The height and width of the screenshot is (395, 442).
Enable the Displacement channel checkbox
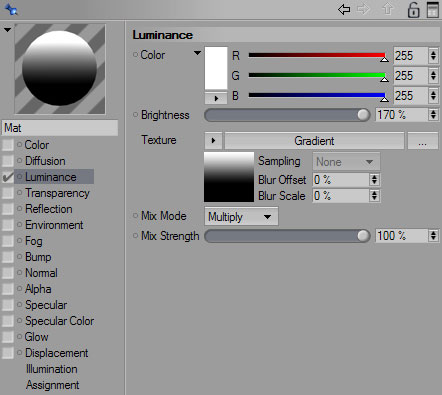(x=8, y=353)
